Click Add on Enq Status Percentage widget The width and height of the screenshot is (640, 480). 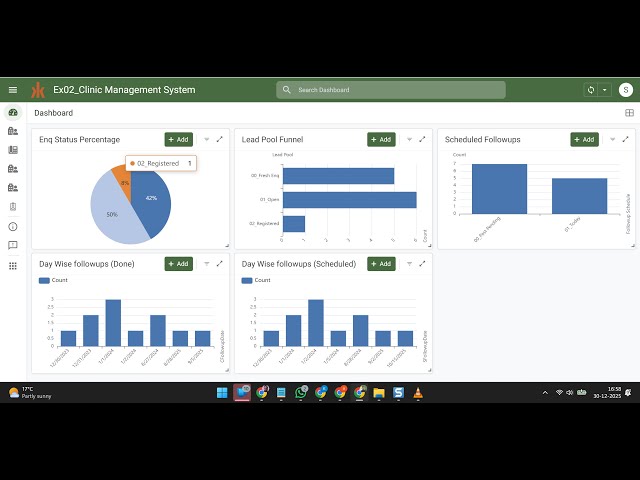tap(178, 139)
